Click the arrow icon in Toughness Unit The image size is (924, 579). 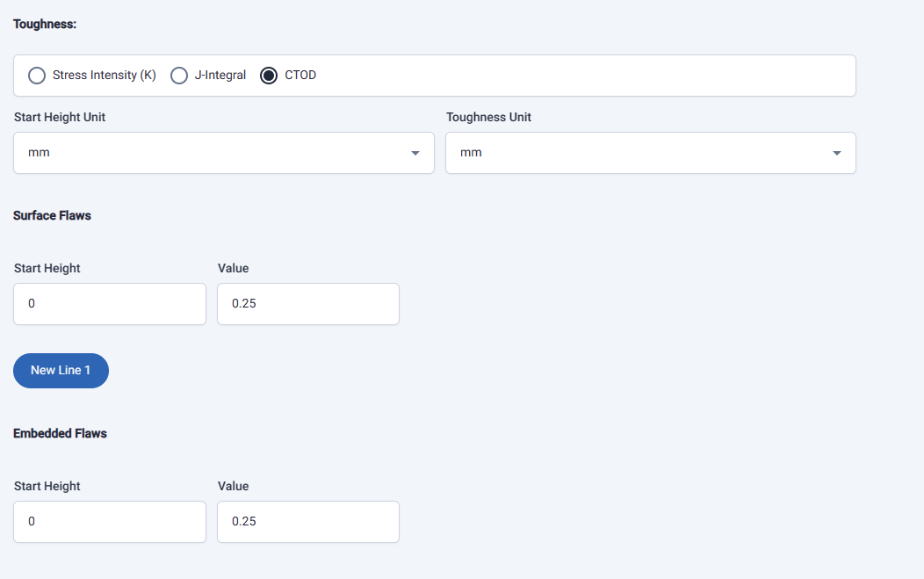point(836,154)
